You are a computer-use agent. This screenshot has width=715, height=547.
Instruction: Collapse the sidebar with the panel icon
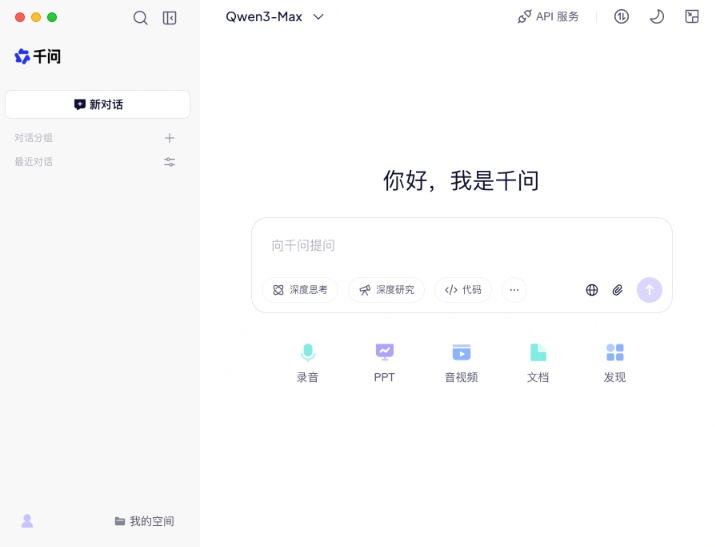click(170, 18)
